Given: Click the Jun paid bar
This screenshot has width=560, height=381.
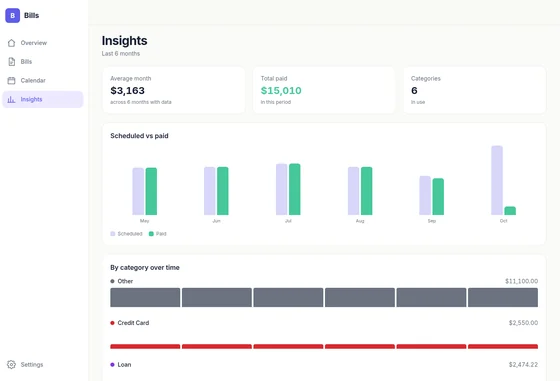Looking at the screenshot, I should click(223, 191).
